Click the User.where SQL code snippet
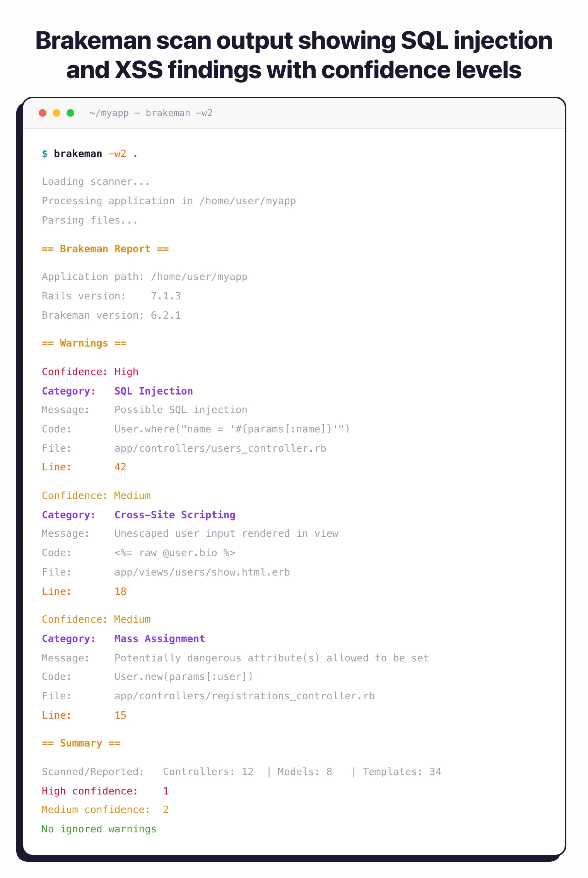 tap(232, 429)
